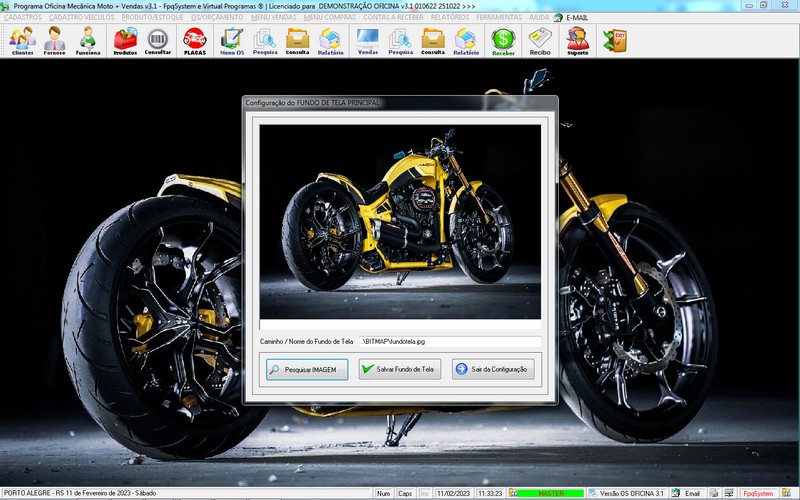Click Versão OS OFICINA 3.1 status text
Viewport: 800px width, 500px height.
[x=632, y=493]
